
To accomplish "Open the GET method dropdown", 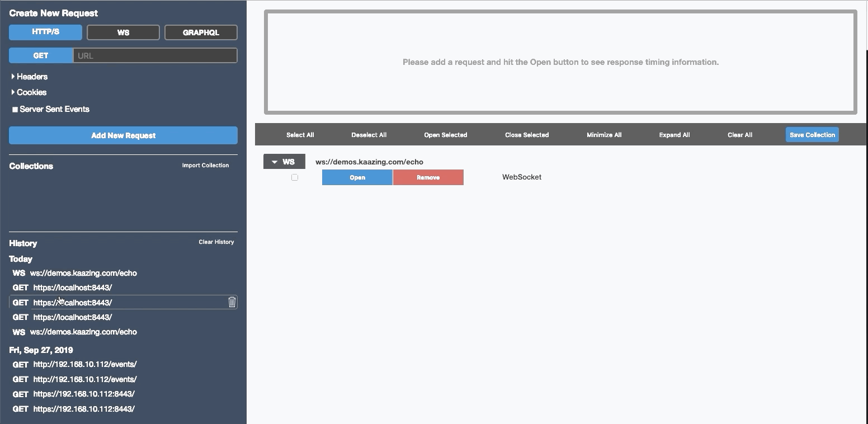I will coord(41,55).
